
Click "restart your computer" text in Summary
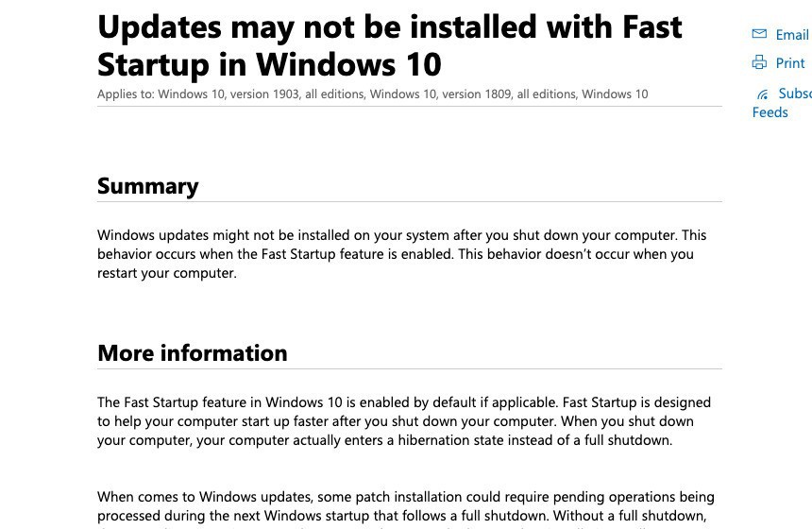(x=166, y=274)
